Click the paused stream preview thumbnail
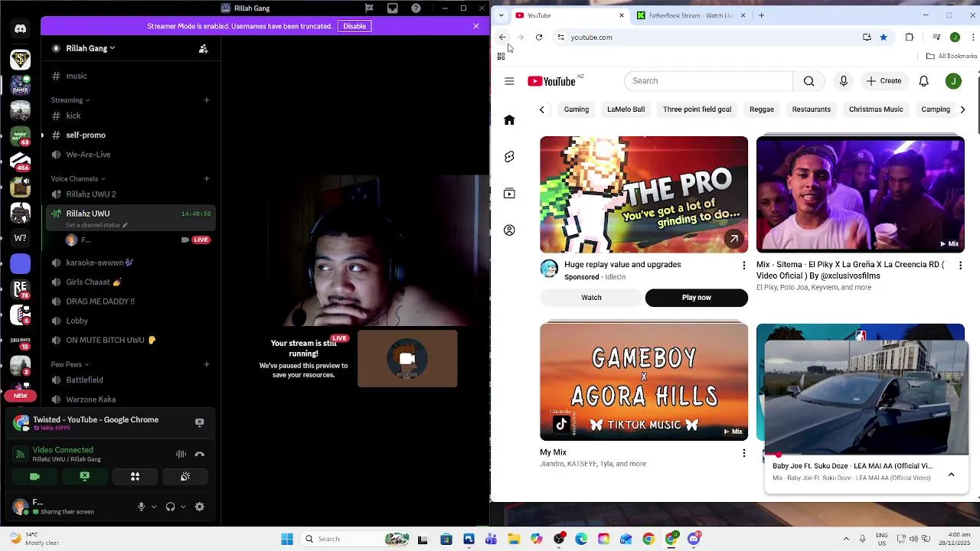The image size is (980, 551). click(x=407, y=359)
